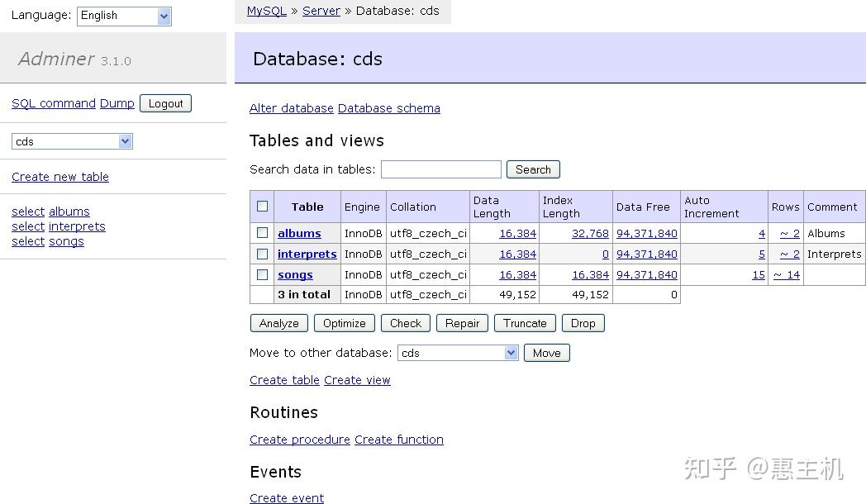This screenshot has height=504, width=866.
Task: Open the Database schema view
Action: (x=388, y=108)
